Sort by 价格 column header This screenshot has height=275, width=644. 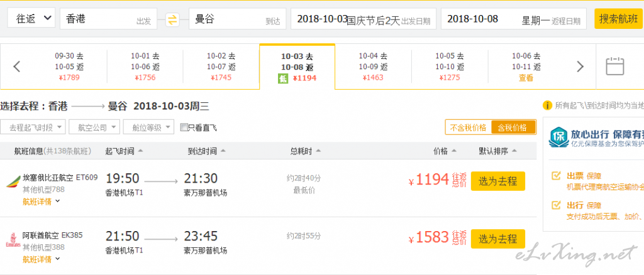click(x=445, y=151)
